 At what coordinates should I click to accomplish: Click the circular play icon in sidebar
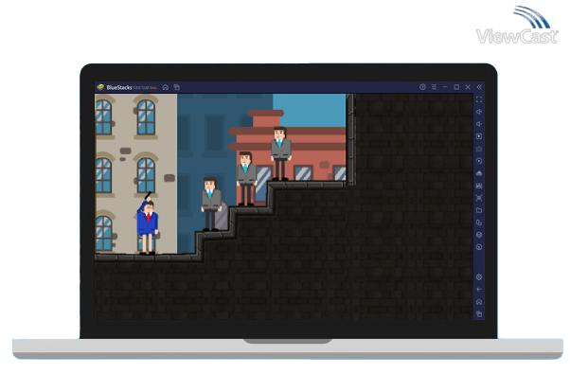click(x=479, y=161)
